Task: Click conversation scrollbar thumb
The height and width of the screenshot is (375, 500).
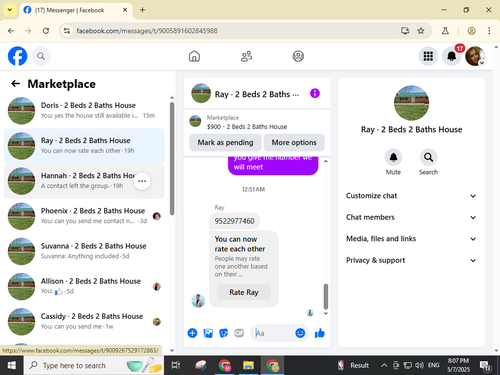Action: click(x=326, y=296)
